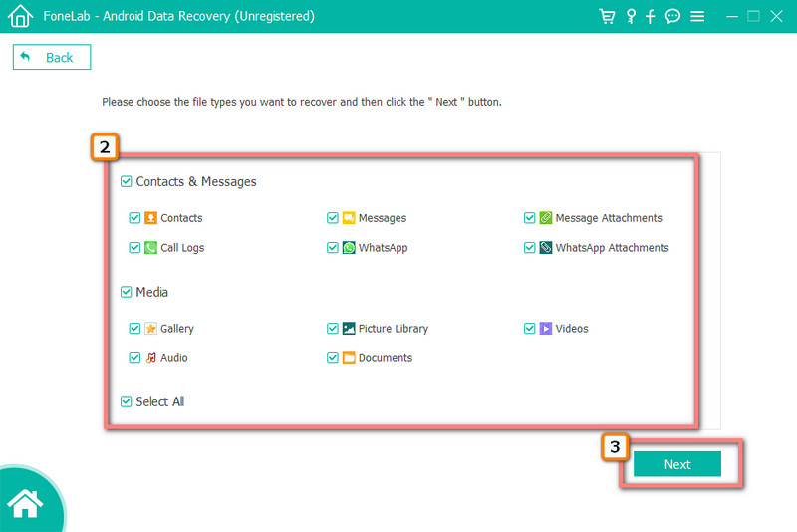Untick the Message Attachments checkbox
797x532 pixels.
pyautogui.click(x=530, y=218)
